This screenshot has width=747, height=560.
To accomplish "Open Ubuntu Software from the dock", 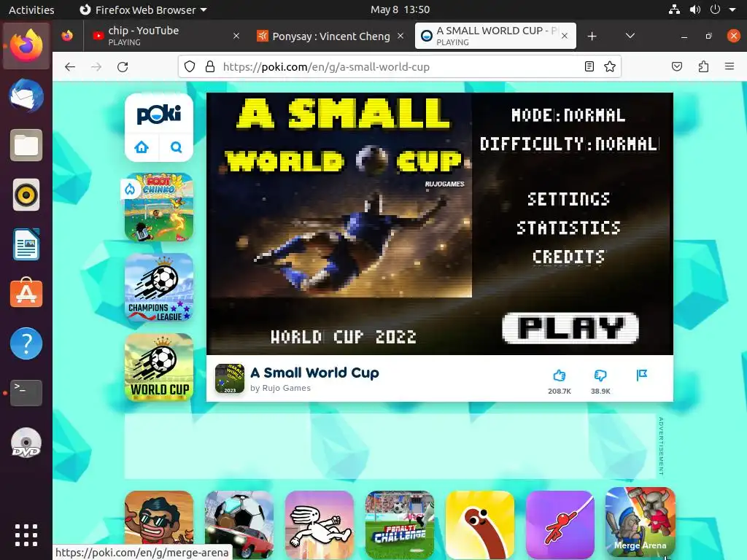I will [x=26, y=293].
